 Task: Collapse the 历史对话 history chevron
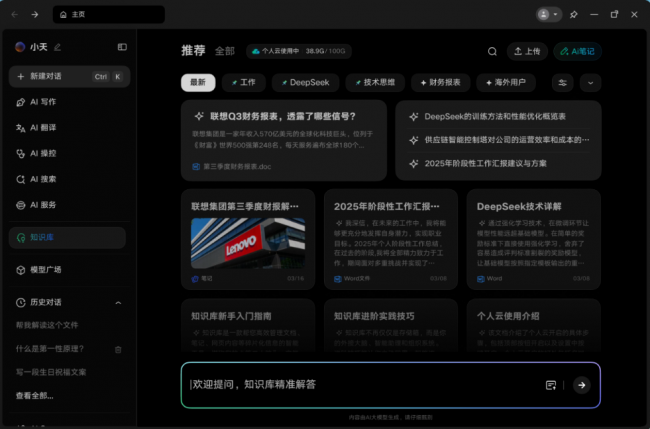pyautogui.click(x=118, y=303)
